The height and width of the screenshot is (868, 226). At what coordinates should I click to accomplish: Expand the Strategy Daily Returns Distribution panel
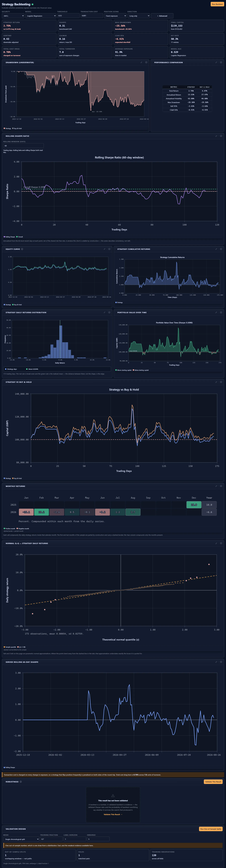click(x=105, y=312)
